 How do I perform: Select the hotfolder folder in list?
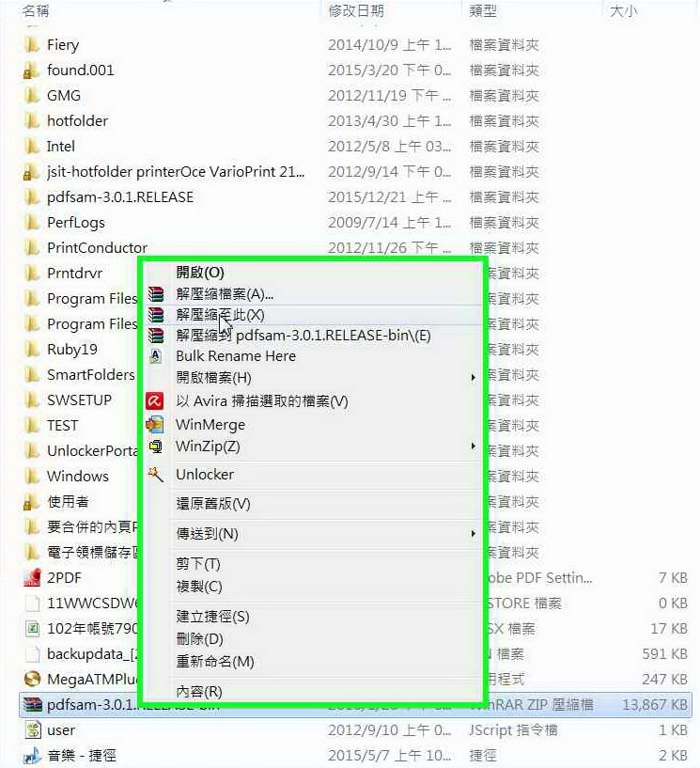tap(77, 121)
